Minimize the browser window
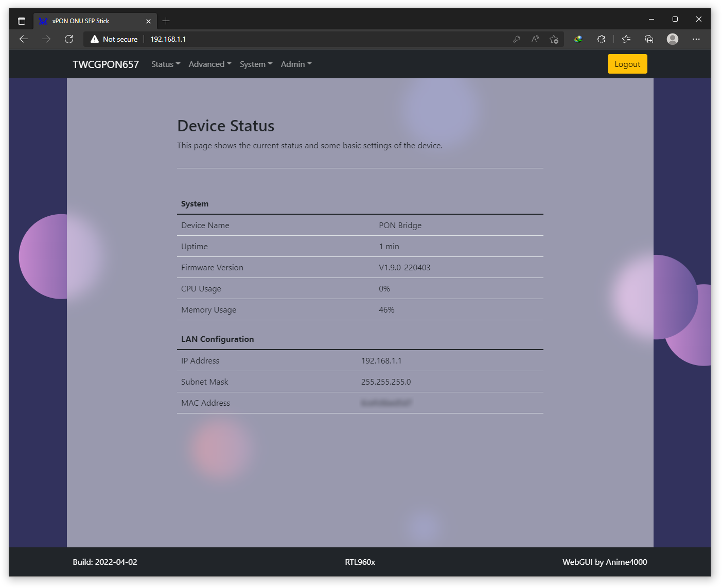Viewport: 722px width, 588px height. click(651, 19)
